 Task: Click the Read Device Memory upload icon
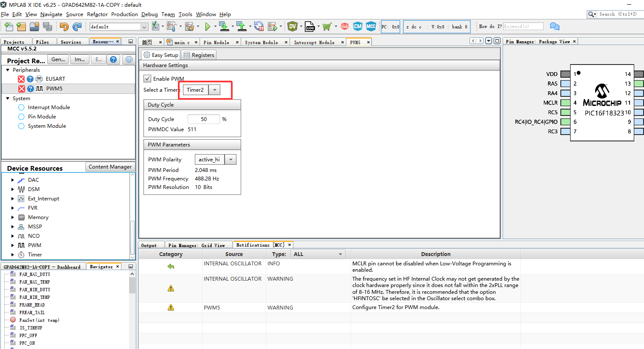point(242,26)
